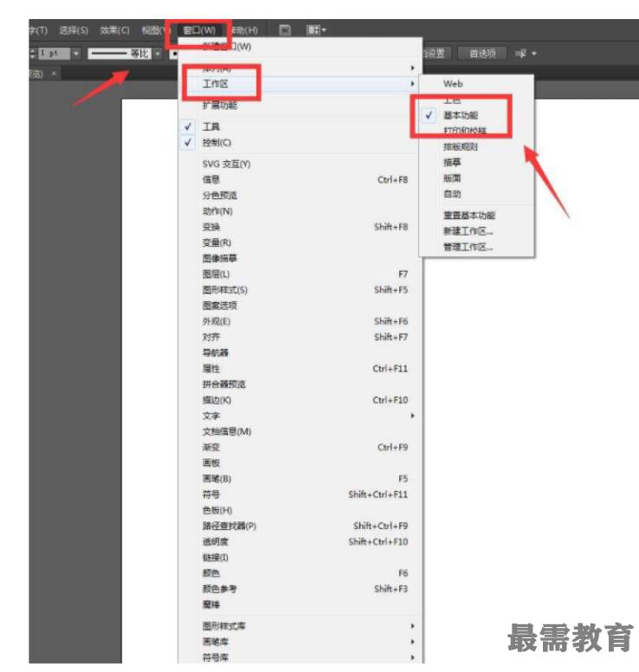Expand the 工作区 submenu arrow
The width and height of the screenshot is (639, 672).
[x=412, y=84]
